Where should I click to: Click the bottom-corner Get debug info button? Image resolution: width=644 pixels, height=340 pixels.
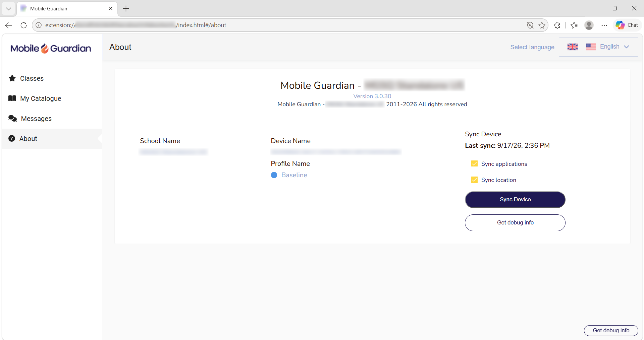(611, 330)
